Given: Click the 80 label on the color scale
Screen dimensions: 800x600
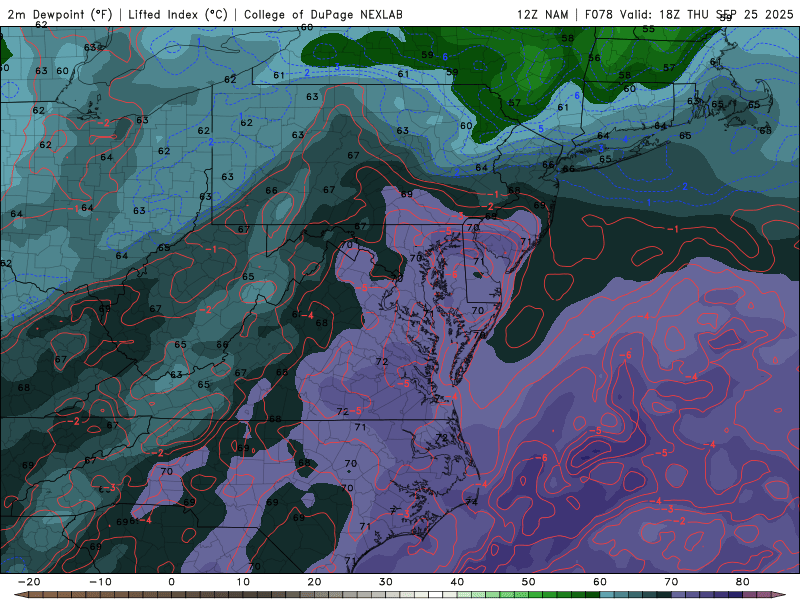Looking at the screenshot, I should point(743,582).
